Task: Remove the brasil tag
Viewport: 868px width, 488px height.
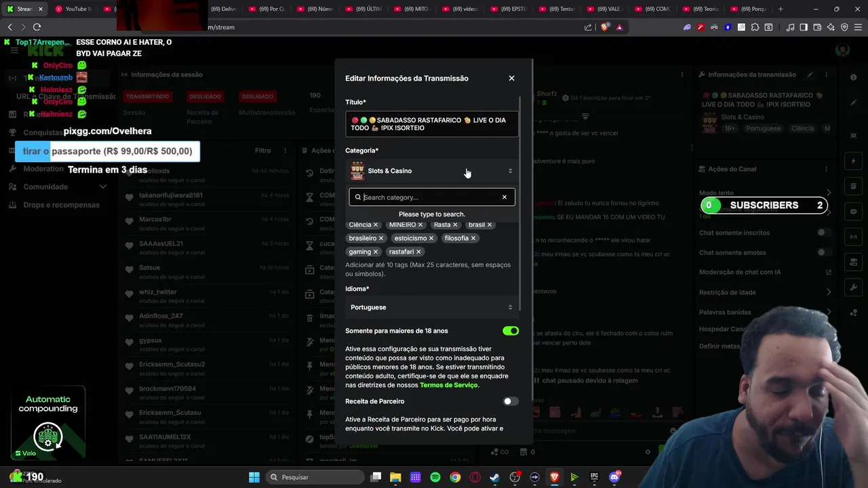Action: tap(490, 224)
